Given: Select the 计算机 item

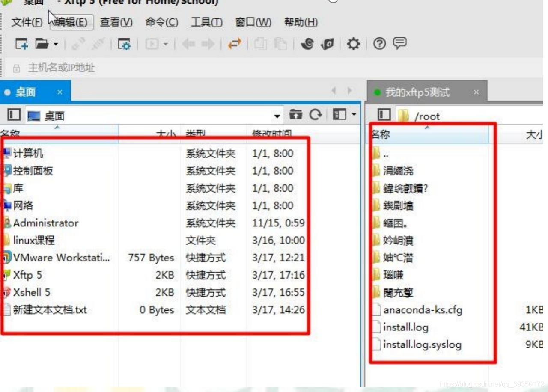Looking at the screenshot, I should (28, 153).
